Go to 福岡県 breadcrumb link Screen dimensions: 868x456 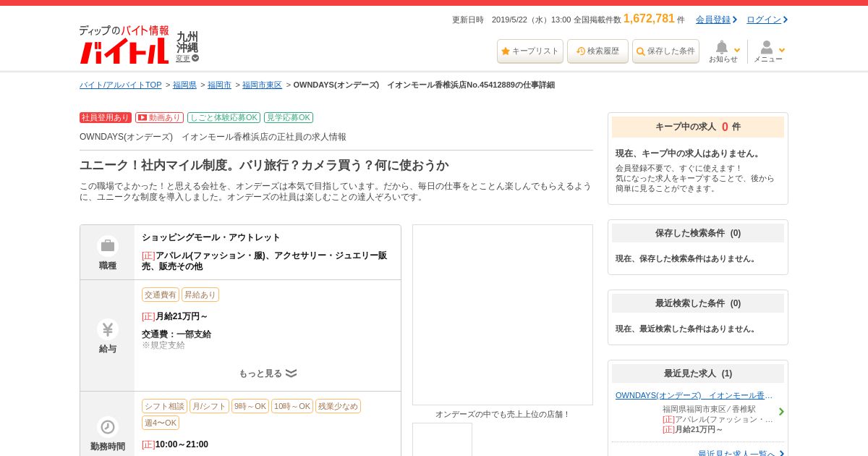[184, 85]
